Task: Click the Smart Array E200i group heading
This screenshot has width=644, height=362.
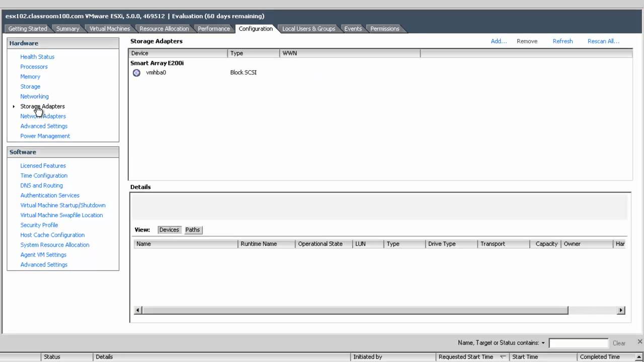Action: (157, 63)
